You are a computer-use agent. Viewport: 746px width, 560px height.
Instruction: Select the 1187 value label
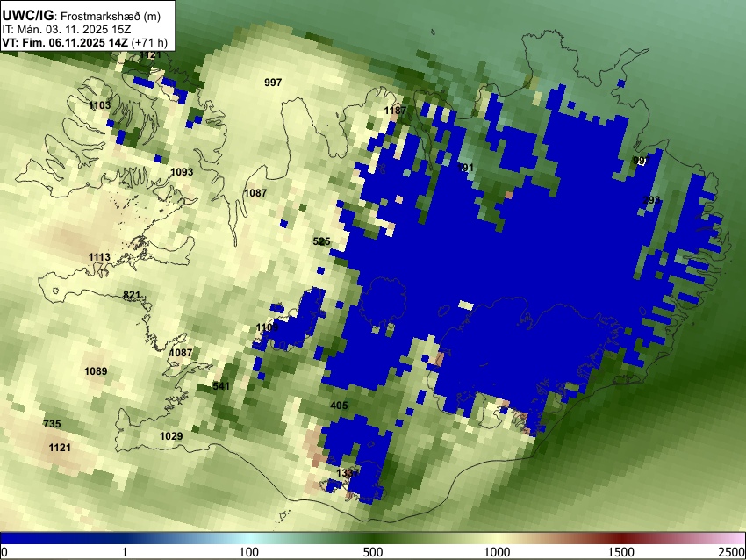pos(395,111)
